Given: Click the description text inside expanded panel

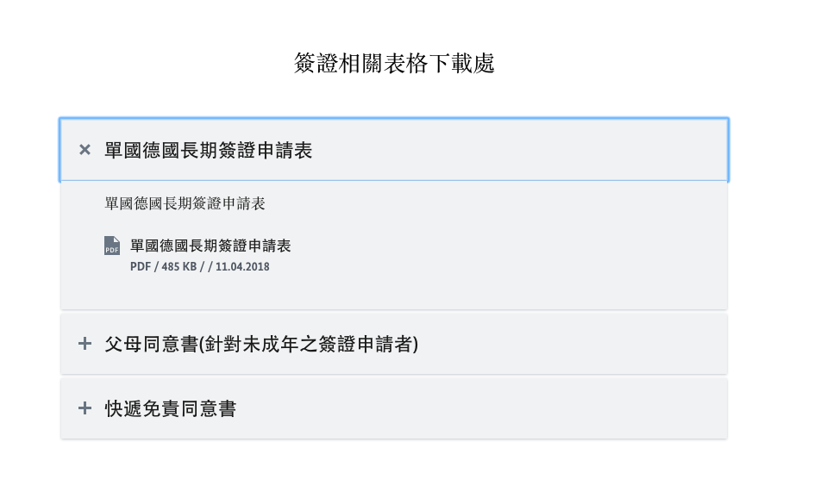Looking at the screenshot, I should [x=185, y=203].
